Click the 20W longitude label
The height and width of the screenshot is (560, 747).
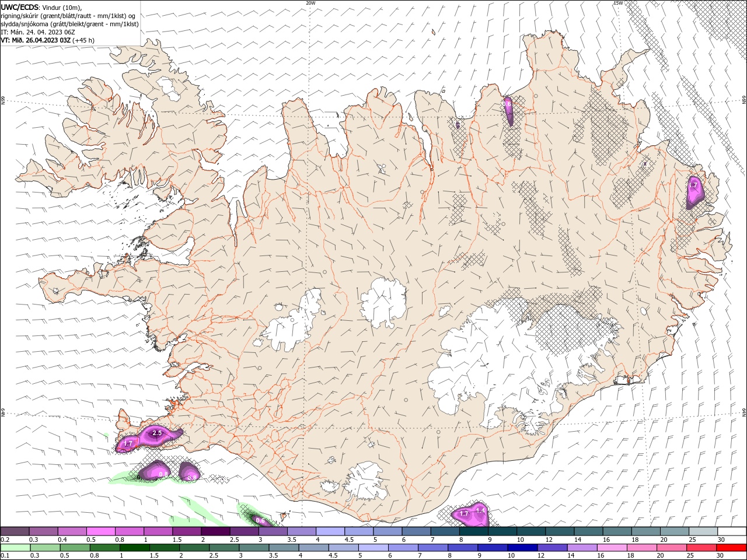[311, 3]
